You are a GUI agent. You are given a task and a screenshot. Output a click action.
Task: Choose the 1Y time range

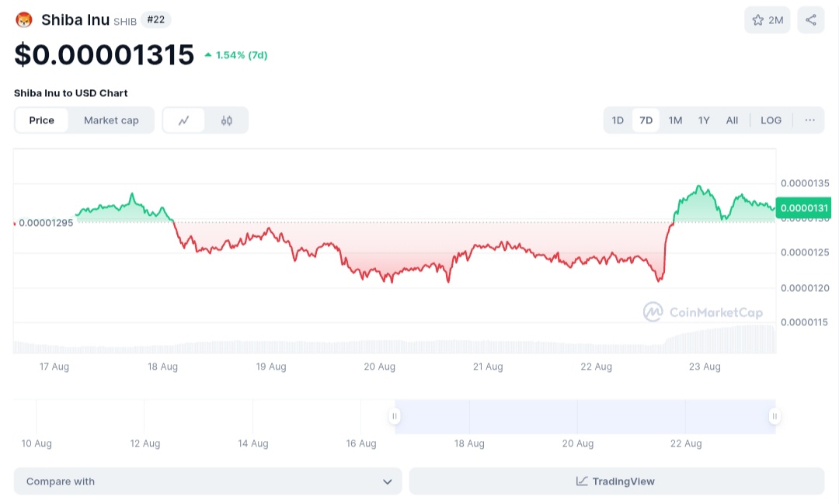704,120
